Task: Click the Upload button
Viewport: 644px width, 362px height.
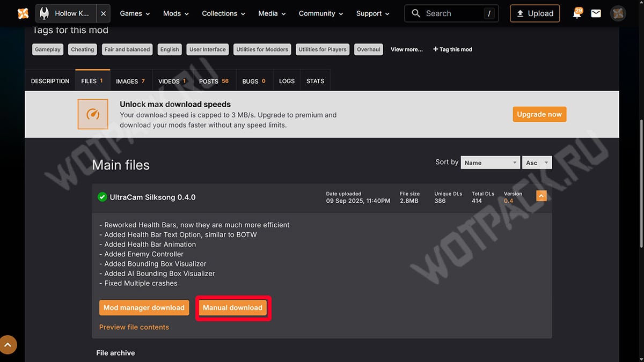Action: click(x=535, y=13)
